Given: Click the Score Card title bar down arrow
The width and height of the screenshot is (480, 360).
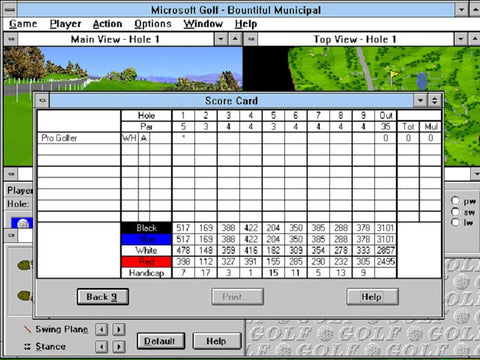Looking at the screenshot, I should coord(420,100).
